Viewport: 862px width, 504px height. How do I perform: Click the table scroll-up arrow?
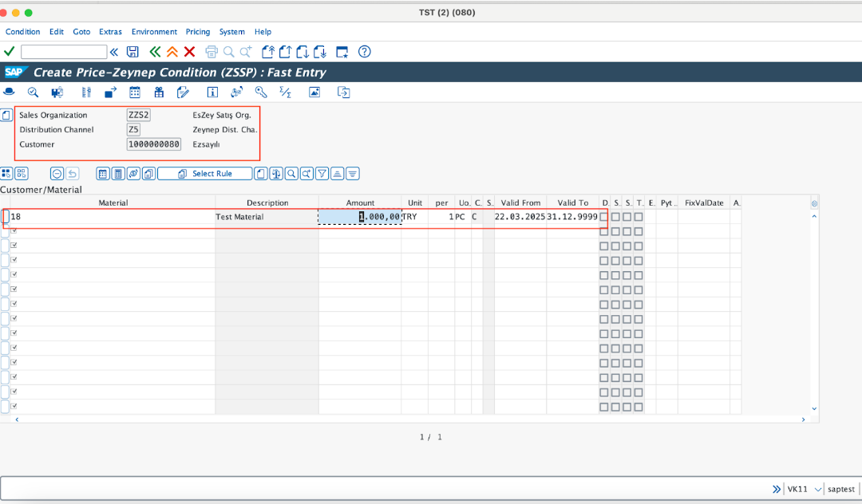(x=814, y=217)
